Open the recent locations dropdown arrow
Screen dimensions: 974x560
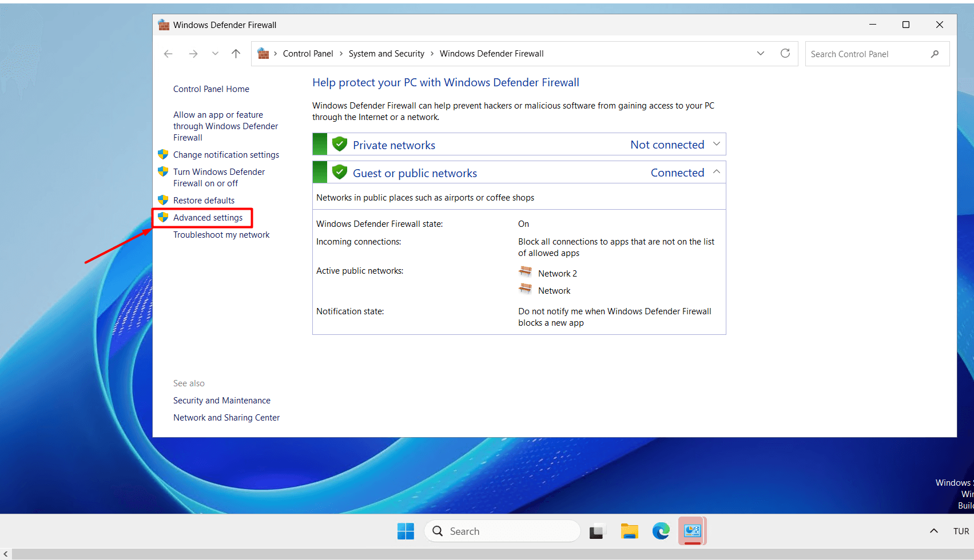(215, 54)
